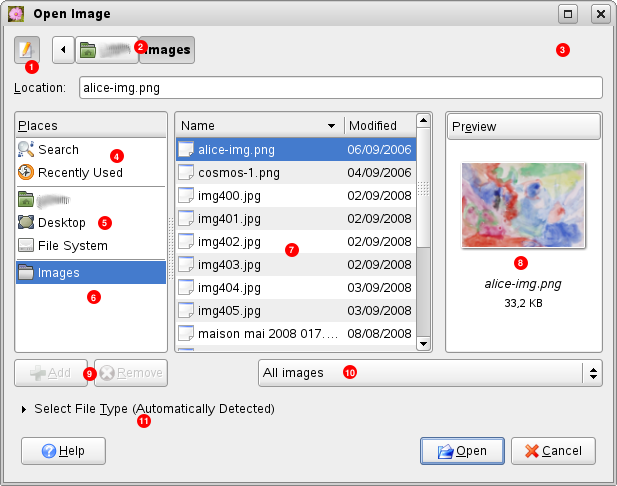
Task: Toggle the type-a-file-name pencil button
Action: pos(27,50)
